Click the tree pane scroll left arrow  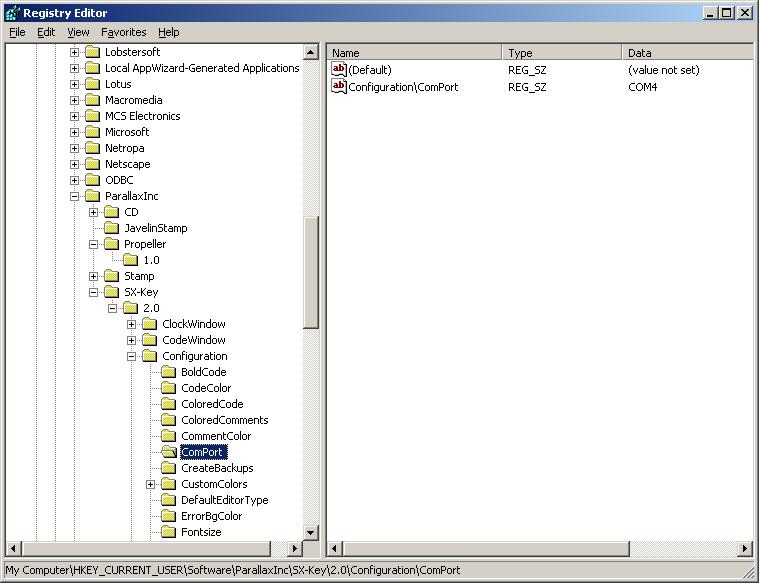tap(14, 549)
